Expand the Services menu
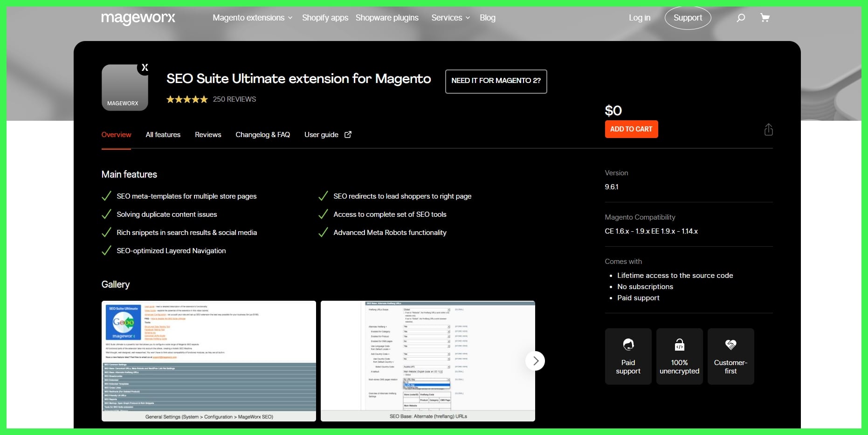The image size is (868, 435). point(447,17)
